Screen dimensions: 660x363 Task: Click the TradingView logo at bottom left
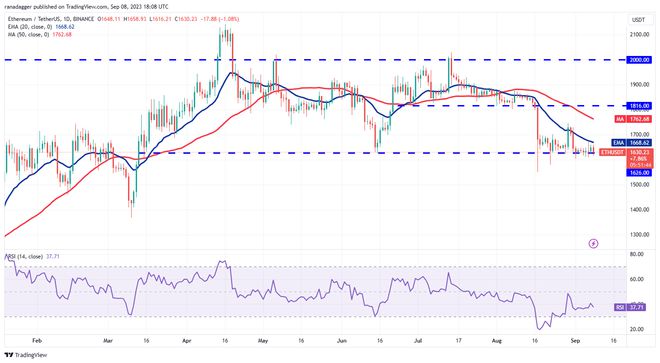click(x=26, y=355)
